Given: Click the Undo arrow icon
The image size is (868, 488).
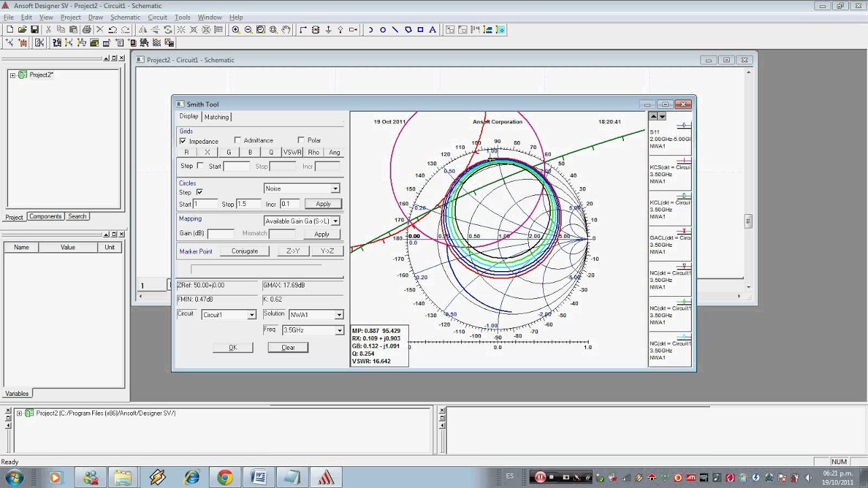Looking at the screenshot, I should (113, 30).
